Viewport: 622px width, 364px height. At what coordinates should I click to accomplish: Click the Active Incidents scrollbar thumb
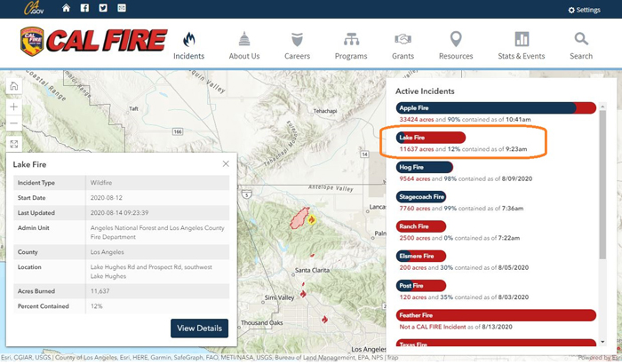pos(602,185)
